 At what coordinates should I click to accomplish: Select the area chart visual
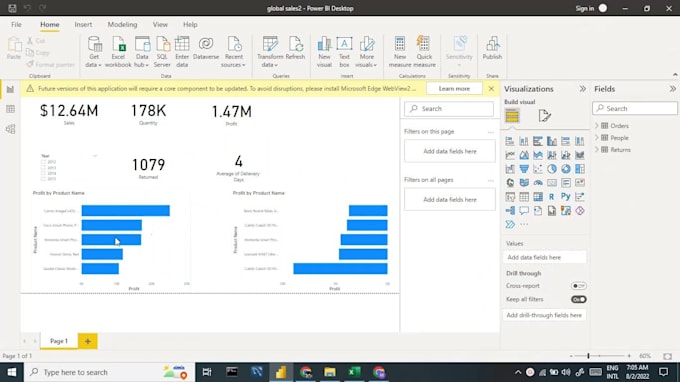tap(524, 155)
